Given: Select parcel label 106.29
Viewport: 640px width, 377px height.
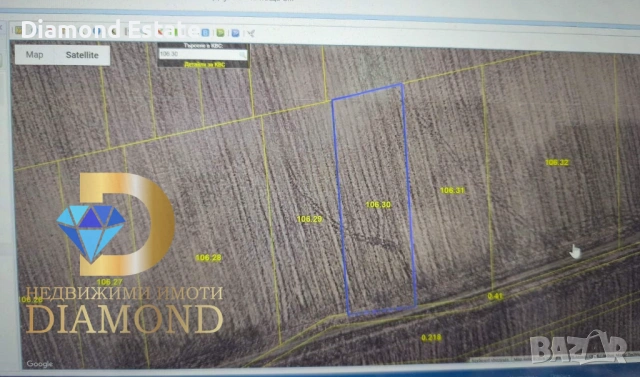Looking at the screenshot, I should 309,219.
